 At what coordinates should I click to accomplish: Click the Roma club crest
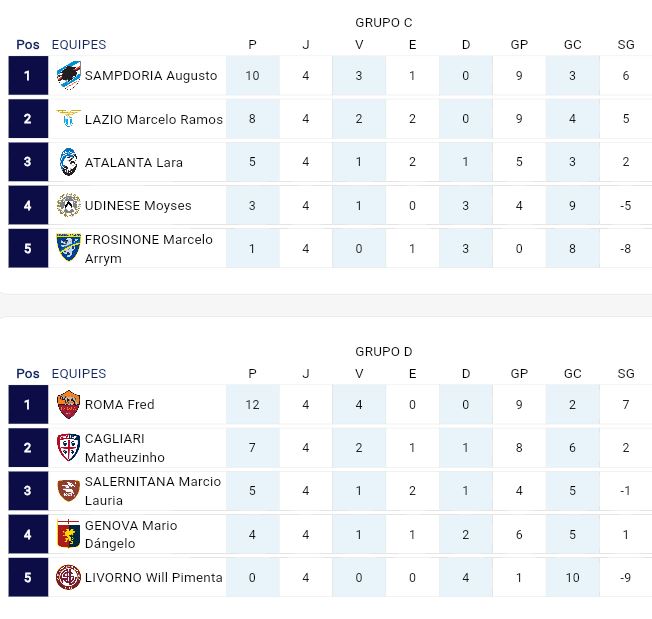[69, 404]
